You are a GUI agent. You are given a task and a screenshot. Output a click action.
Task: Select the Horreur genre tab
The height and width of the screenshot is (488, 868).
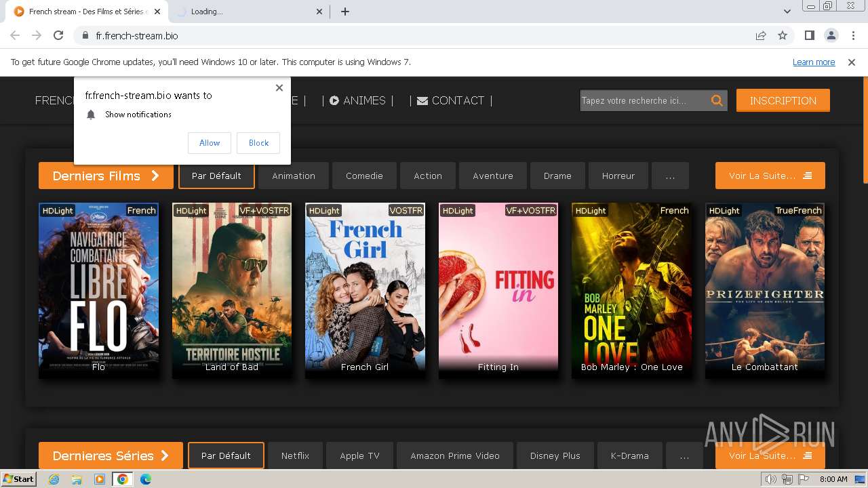[618, 176]
